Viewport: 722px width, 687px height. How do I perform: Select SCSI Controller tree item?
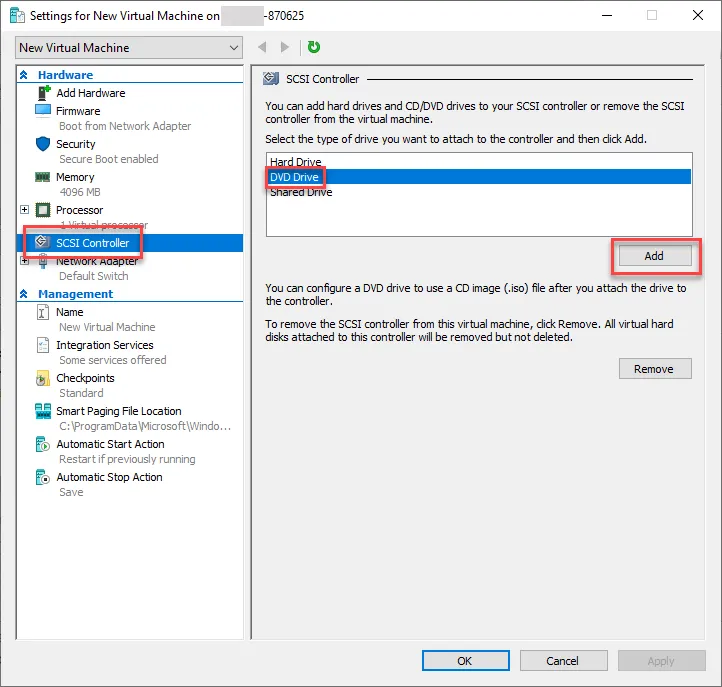129,243
